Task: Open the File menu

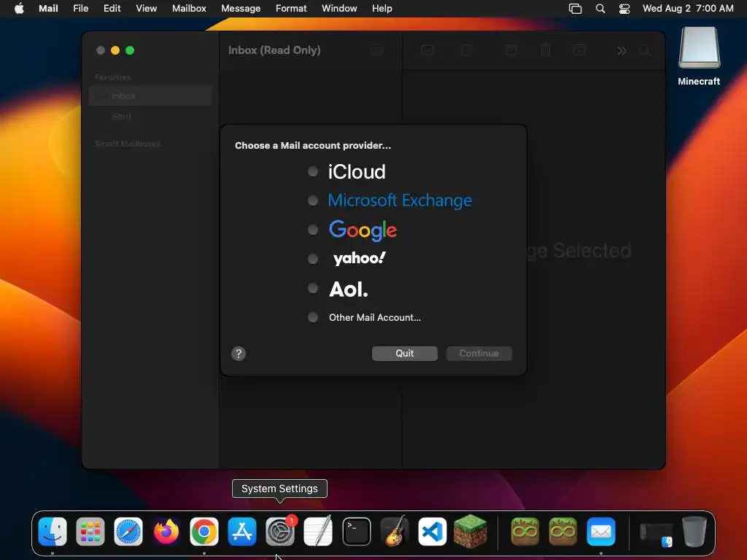Action: click(x=80, y=9)
